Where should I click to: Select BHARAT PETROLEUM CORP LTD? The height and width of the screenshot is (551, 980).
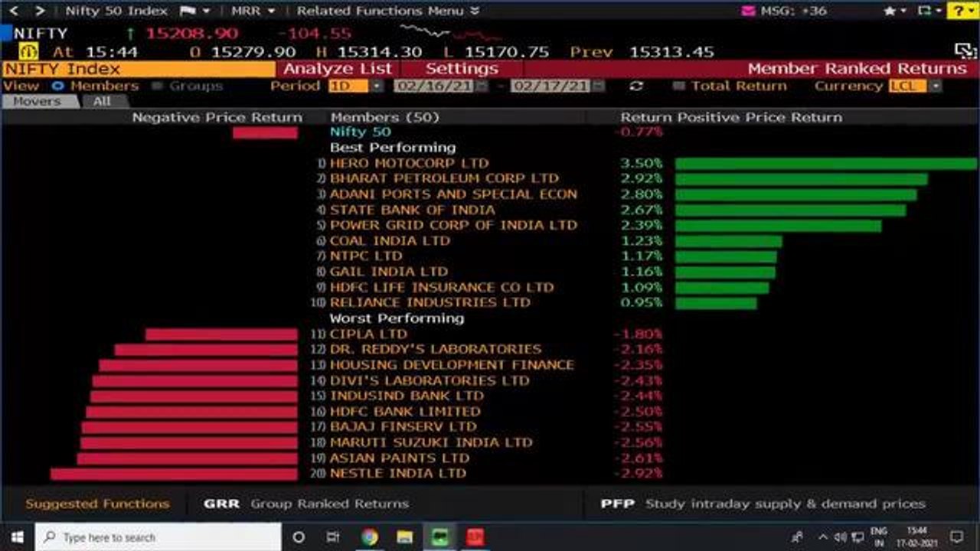click(x=444, y=178)
